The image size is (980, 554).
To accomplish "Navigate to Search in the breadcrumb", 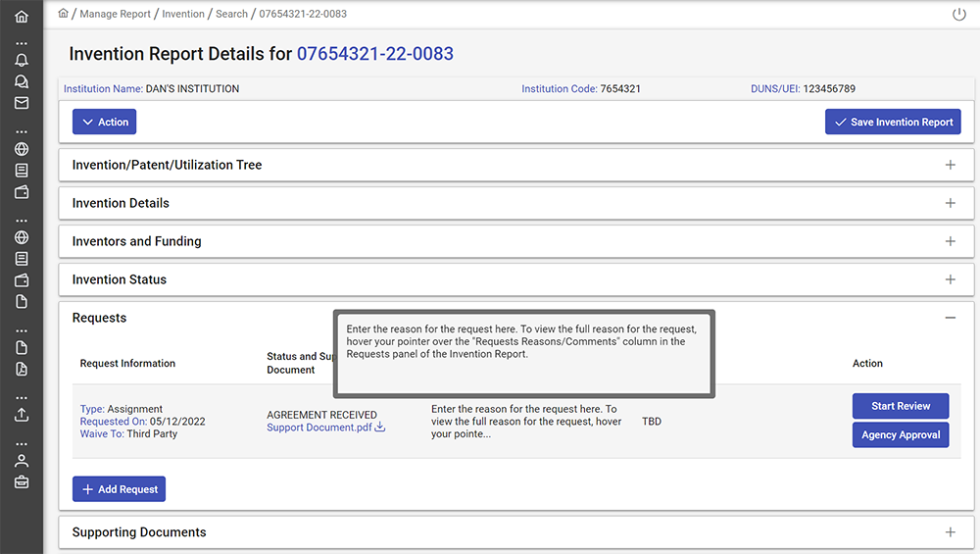I will coord(231,15).
